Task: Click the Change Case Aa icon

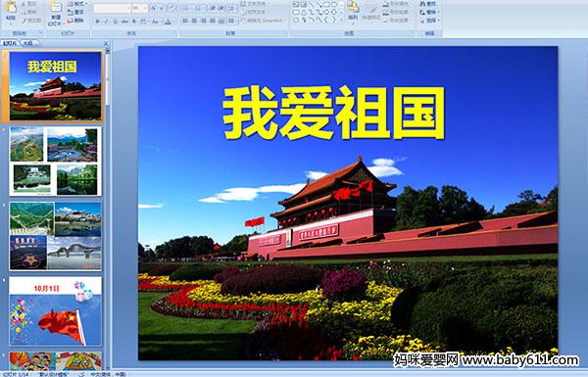Action: pos(155,22)
